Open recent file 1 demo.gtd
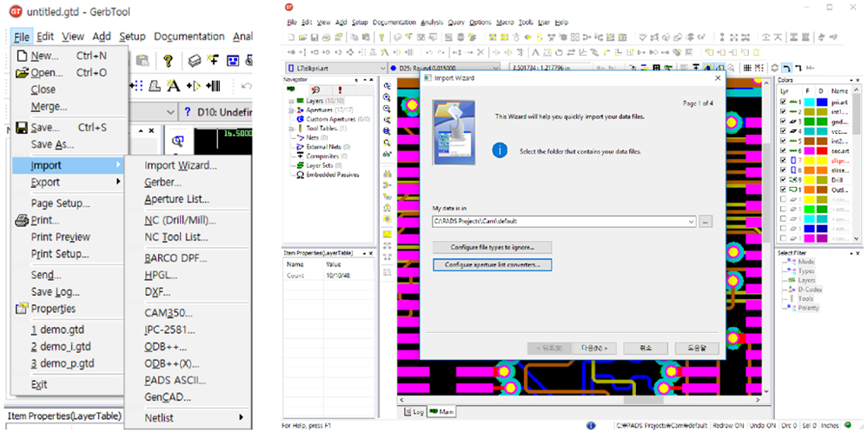Viewport: 868px width, 433px height. (58, 330)
